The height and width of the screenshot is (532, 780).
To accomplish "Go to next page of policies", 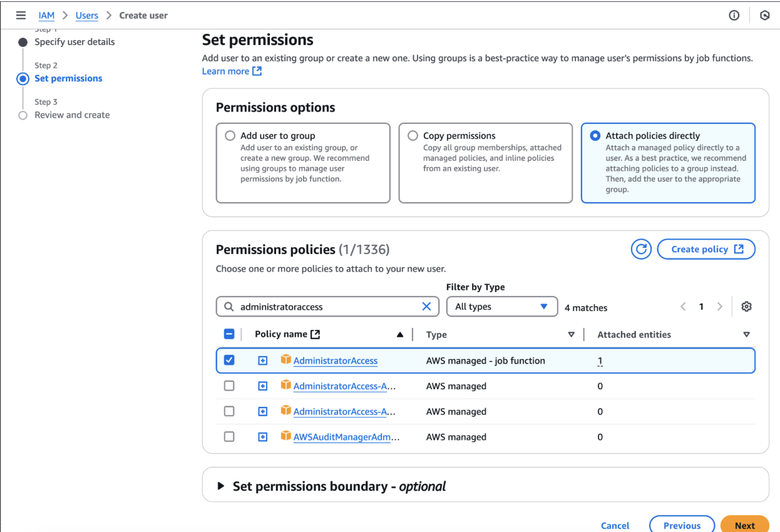I will [720, 307].
